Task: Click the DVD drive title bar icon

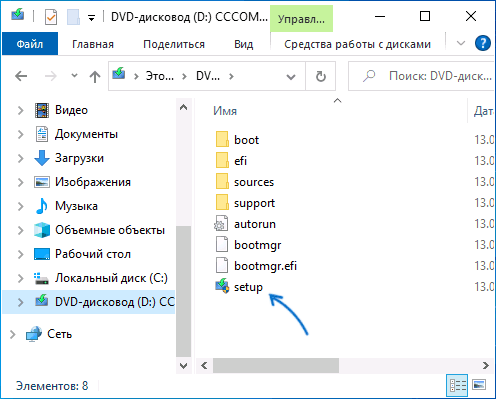Action: tap(17, 15)
